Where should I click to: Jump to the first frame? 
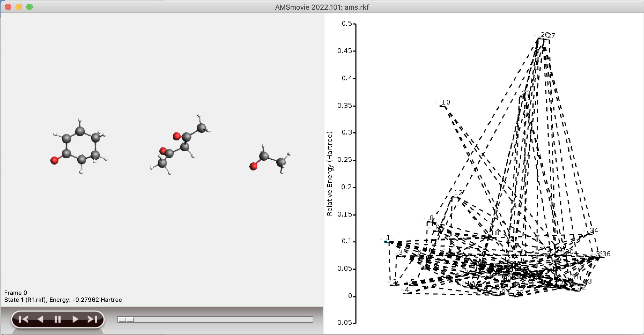[24, 319]
